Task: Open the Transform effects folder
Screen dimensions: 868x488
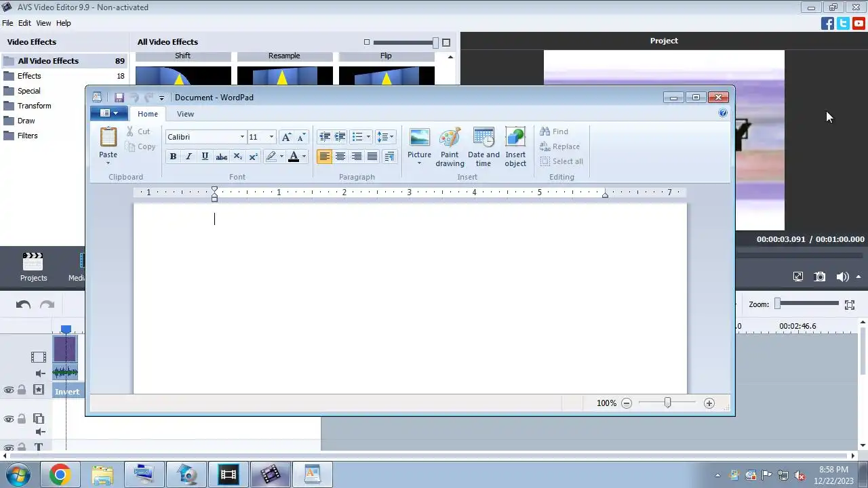Action: pyautogui.click(x=64, y=106)
